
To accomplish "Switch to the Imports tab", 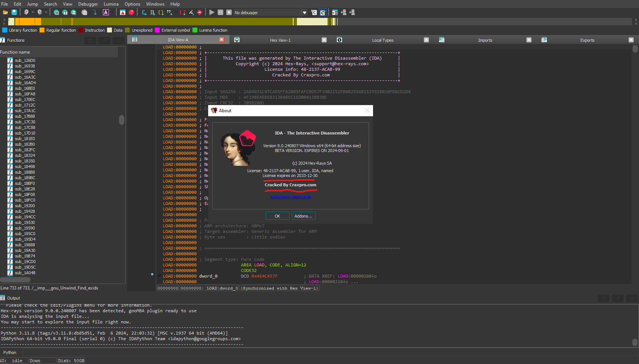I will pos(485,40).
